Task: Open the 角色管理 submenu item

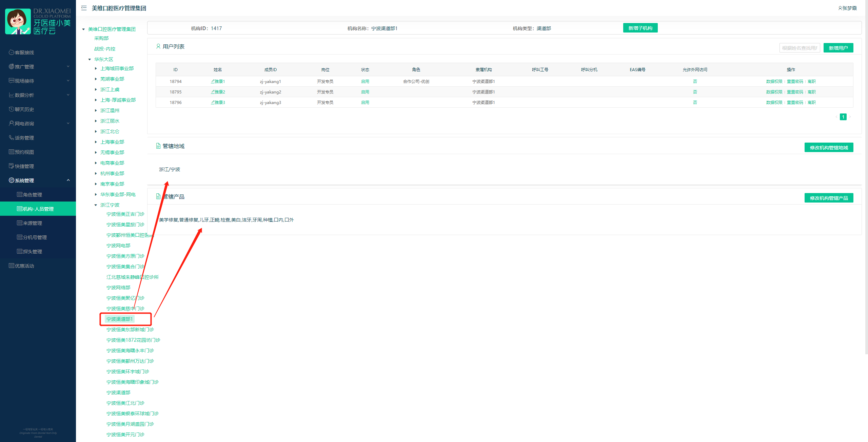Action: click(x=33, y=195)
